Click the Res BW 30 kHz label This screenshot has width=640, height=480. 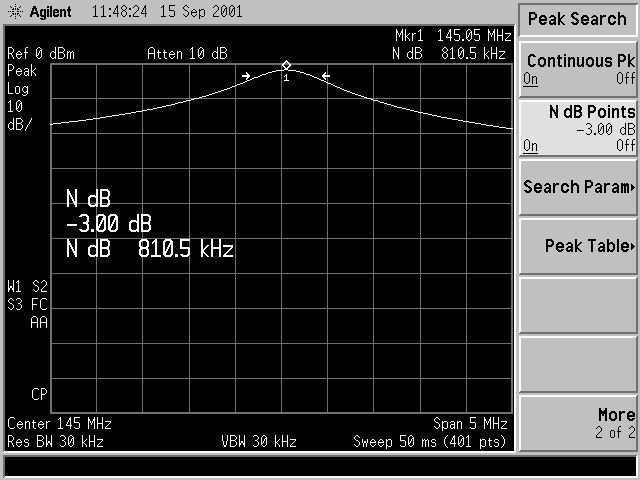(55, 442)
